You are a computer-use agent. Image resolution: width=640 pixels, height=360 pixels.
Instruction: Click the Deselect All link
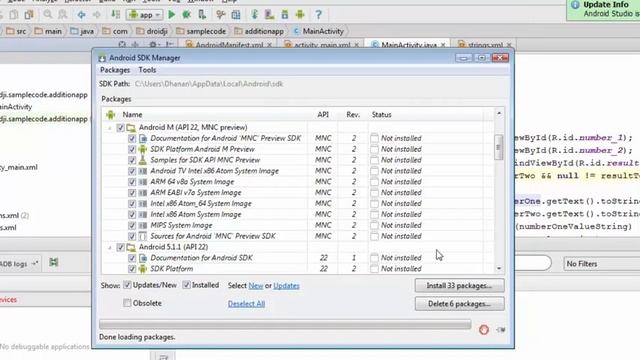coord(246,304)
